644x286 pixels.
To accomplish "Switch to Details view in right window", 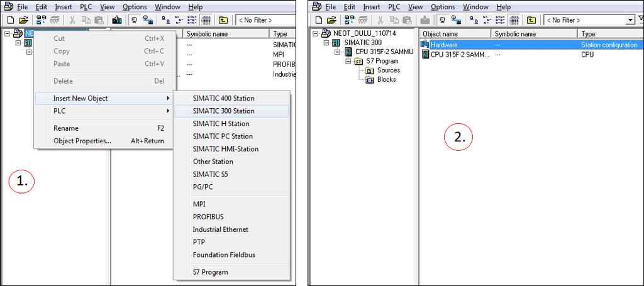I will pyautogui.click(x=514, y=19).
